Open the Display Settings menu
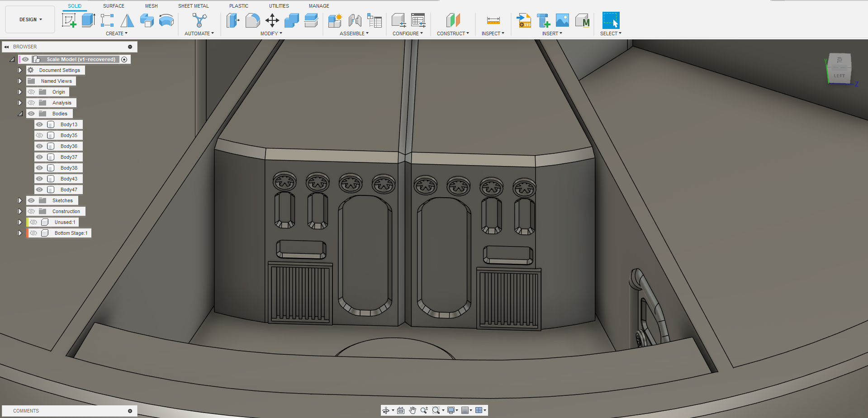The width and height of the screenshot is (868, 418). 453,410
